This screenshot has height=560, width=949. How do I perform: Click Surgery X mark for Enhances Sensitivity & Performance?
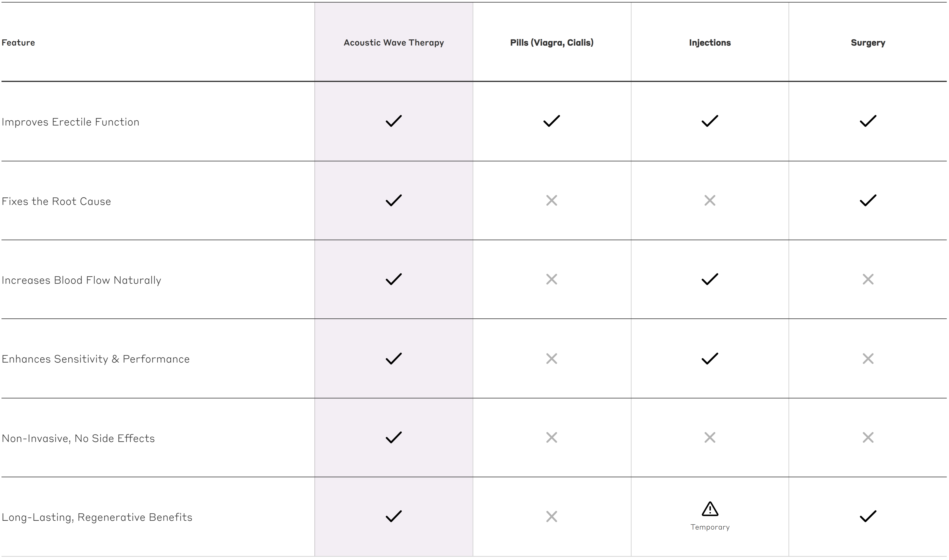[867, 358]
